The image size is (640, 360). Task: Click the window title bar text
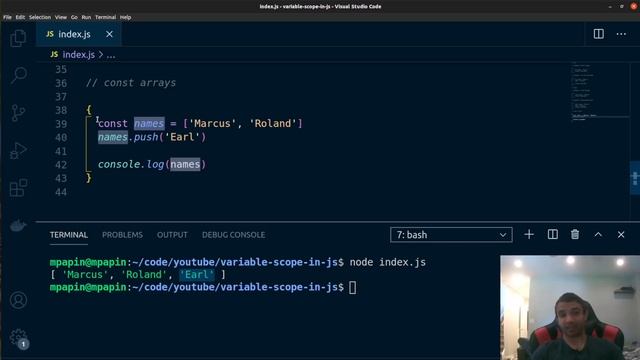[x=320, y=6]
